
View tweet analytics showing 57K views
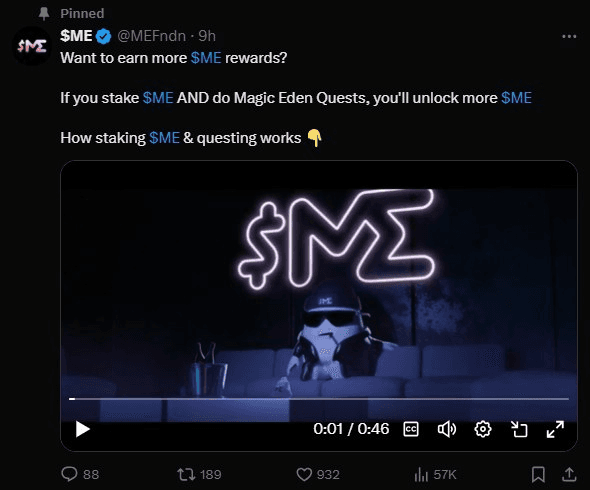tap(435, 475)
